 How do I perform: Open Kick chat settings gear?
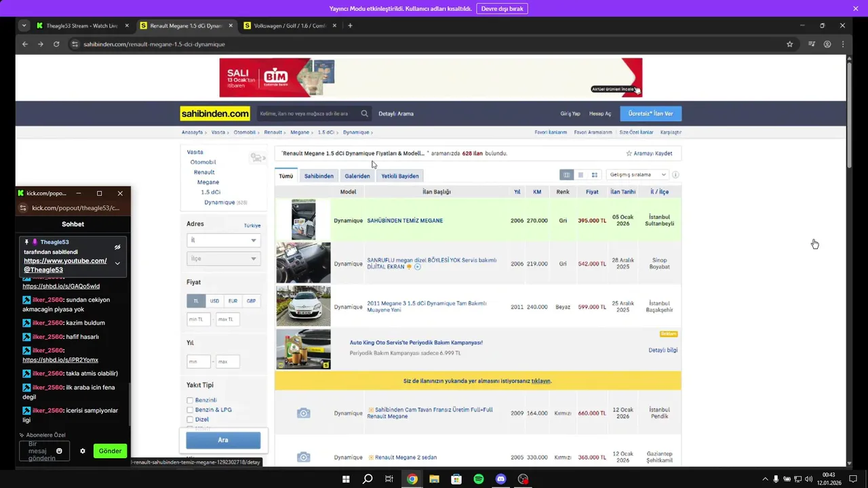point(83,451)
